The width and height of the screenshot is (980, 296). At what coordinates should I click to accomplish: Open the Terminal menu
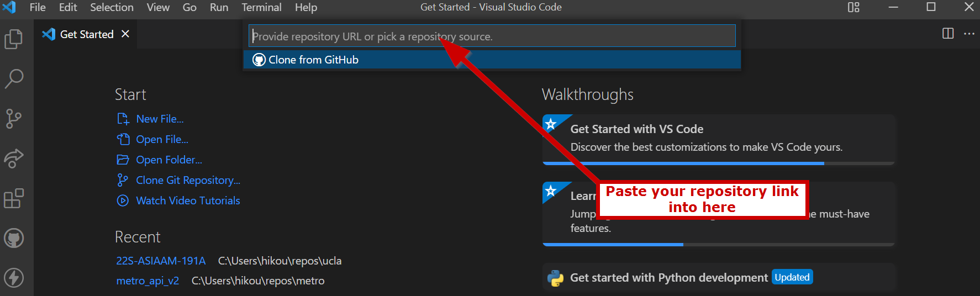(261, 7)
